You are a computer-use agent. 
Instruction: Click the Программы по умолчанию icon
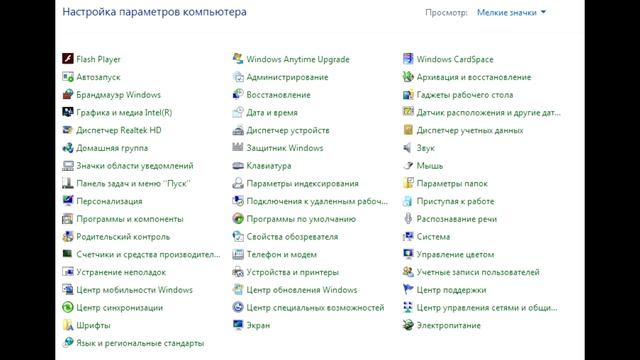238,219
